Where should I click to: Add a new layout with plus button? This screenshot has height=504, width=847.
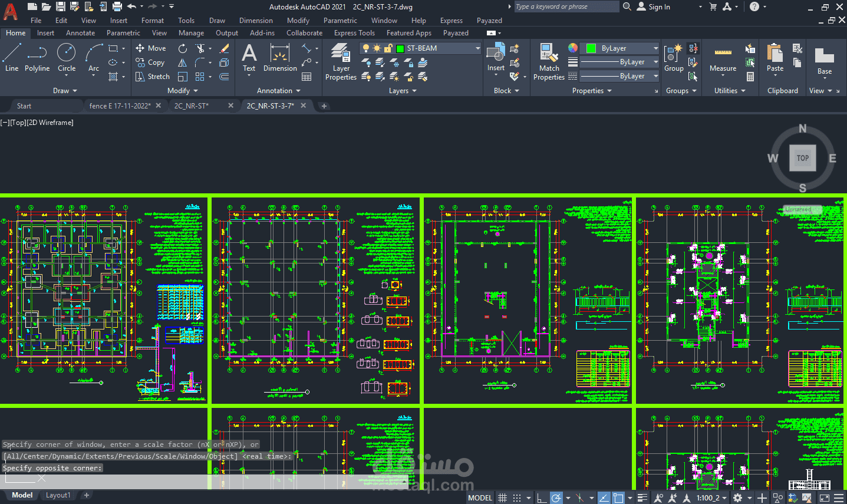(86, 495)
